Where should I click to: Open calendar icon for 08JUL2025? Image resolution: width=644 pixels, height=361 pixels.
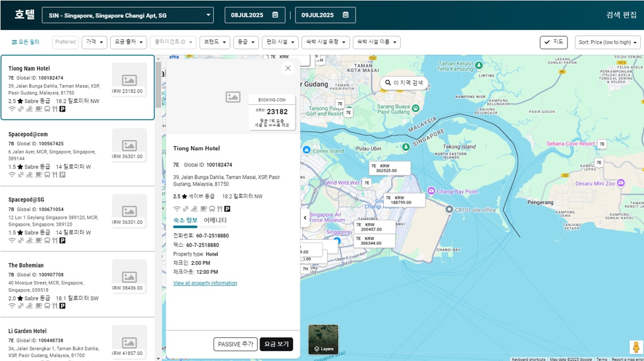275,15
